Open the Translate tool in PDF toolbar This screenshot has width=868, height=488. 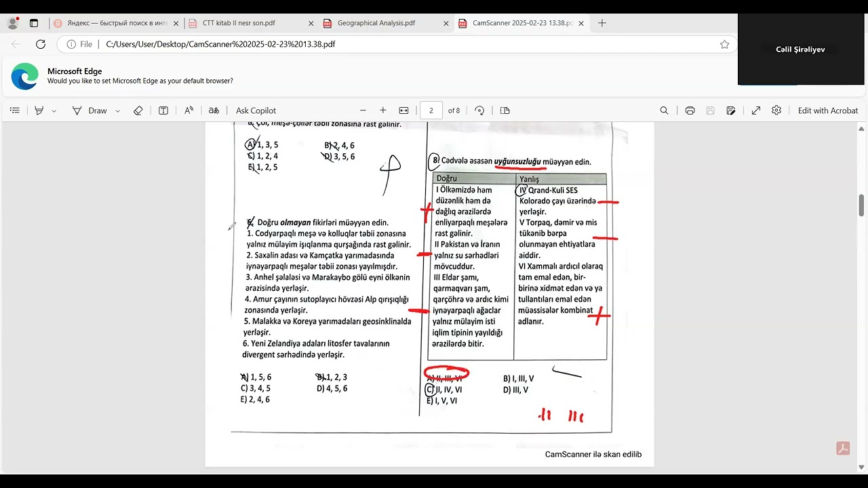pyautogui.click(x=214, y=110)
